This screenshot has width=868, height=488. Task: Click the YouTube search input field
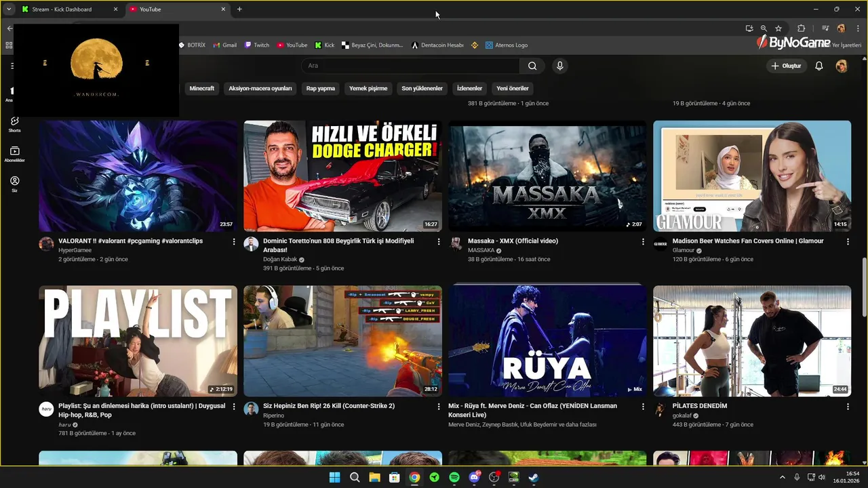click(x=410, y=66)
